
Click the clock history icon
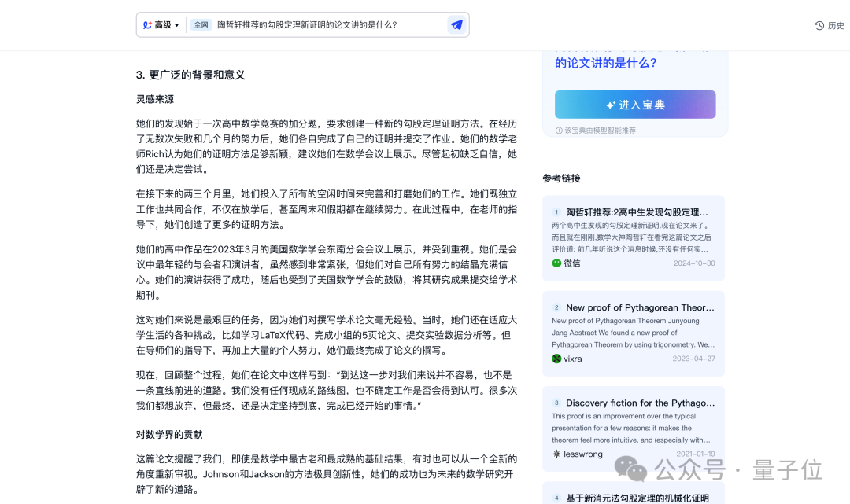coord(819,25)
